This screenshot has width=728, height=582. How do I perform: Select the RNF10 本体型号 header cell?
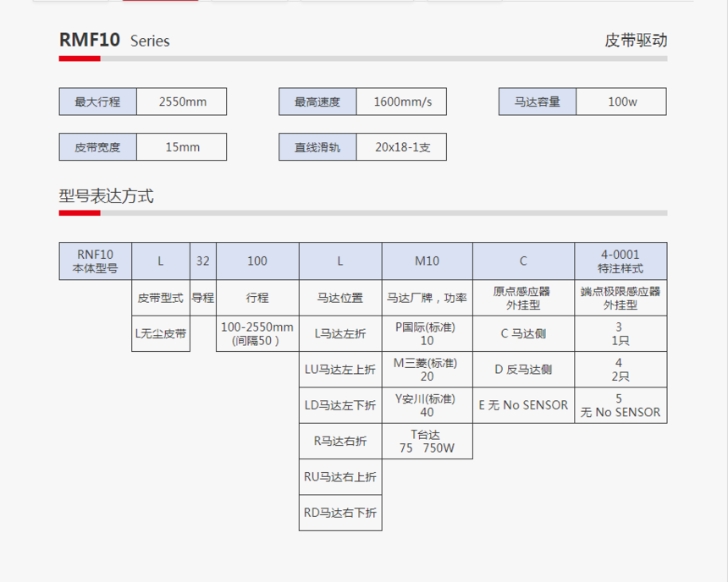(x=95, y=261)
